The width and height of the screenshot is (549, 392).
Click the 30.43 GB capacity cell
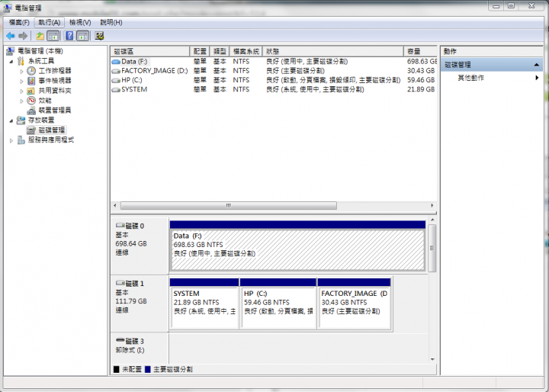click(420, 71)
